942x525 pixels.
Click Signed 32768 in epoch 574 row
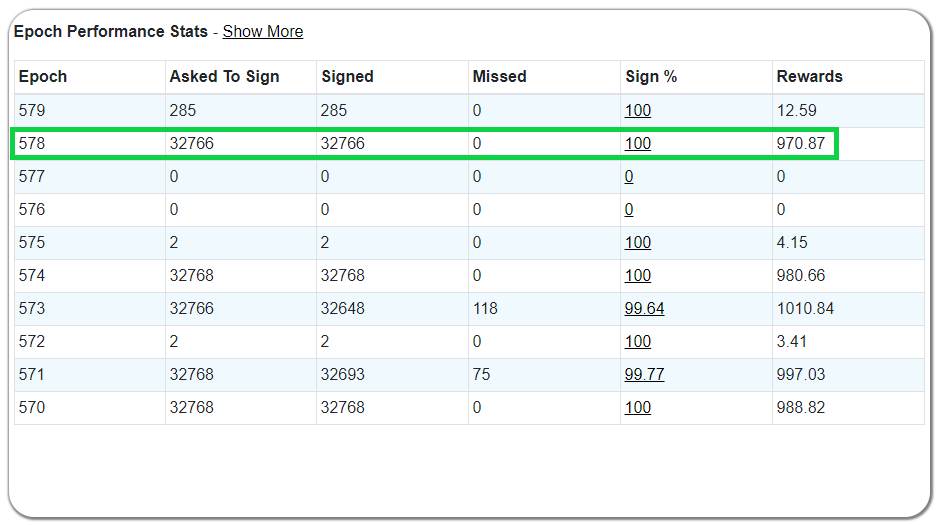pyautogui.click(x=342, y=276)
